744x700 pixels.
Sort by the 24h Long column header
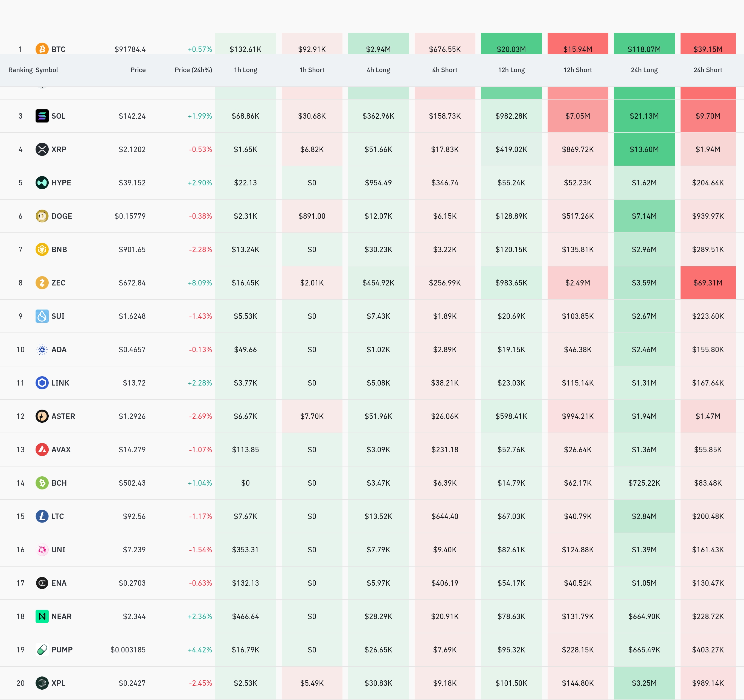(644, 70)
